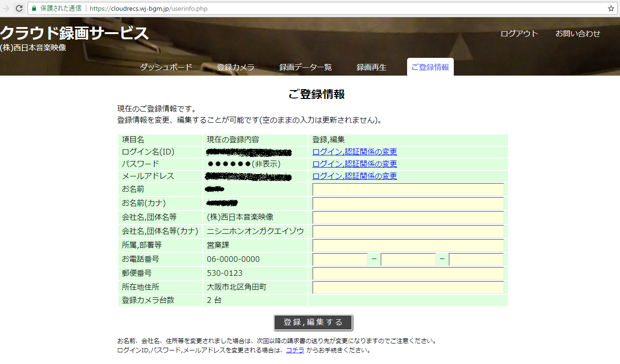
Task: Click the ログアウト link
Action: tap(519, 34)
